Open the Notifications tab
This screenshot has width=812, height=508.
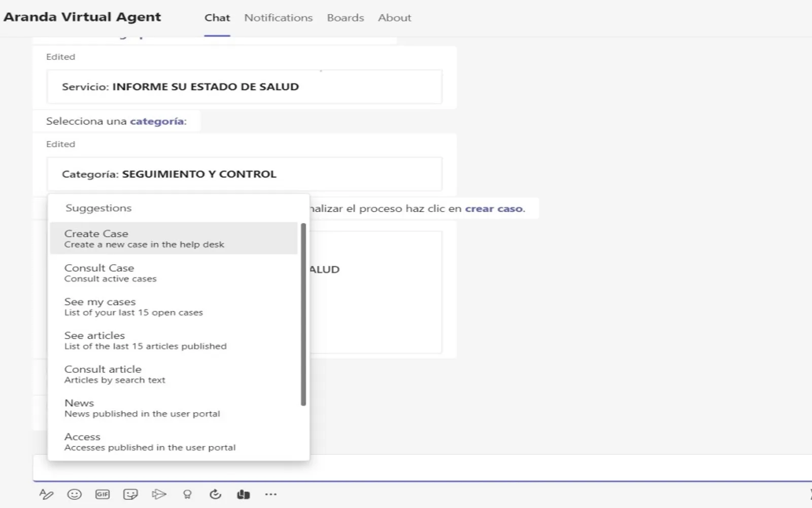279,18
